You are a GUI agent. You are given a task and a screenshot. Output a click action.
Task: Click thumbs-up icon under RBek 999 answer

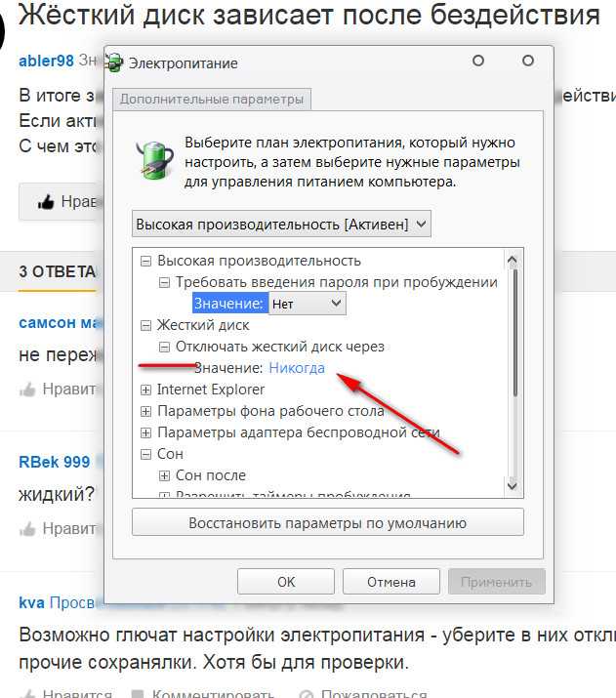tap(27, 528)
